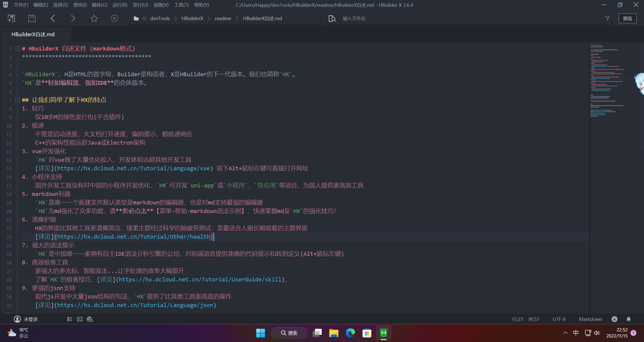Collapse the code fold at line 1
644x342 pixels.
17,49
